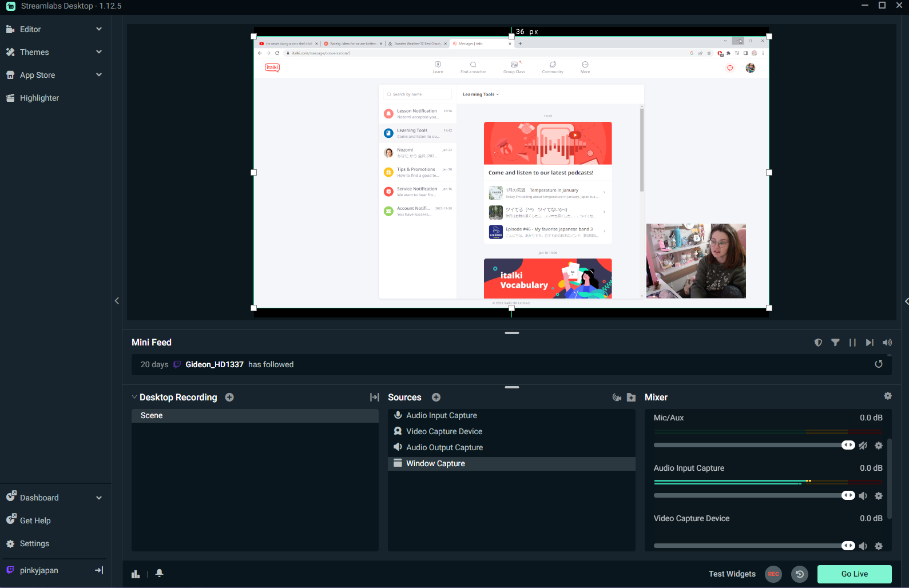Open Mixer advanced audio settings gear
This screenshot has height=588, width=909.
tap(888, 396)
